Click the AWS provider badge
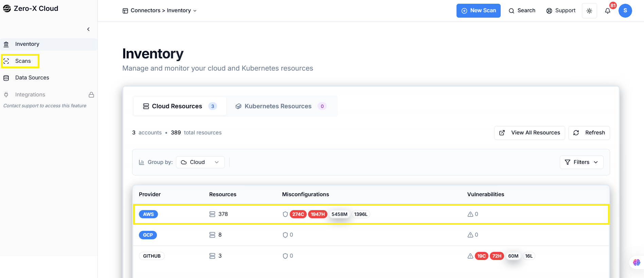 [x=148, y=214]
